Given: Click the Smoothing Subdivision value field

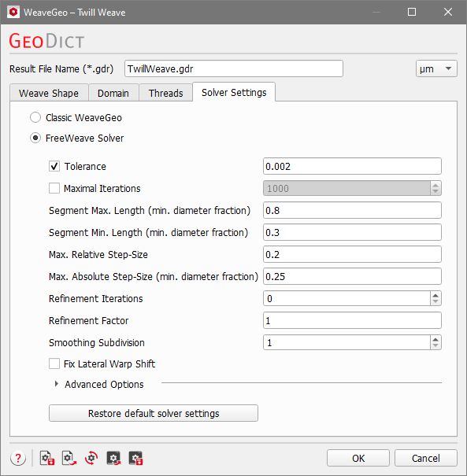Looking at the screenshot, I should coord(347,342).
